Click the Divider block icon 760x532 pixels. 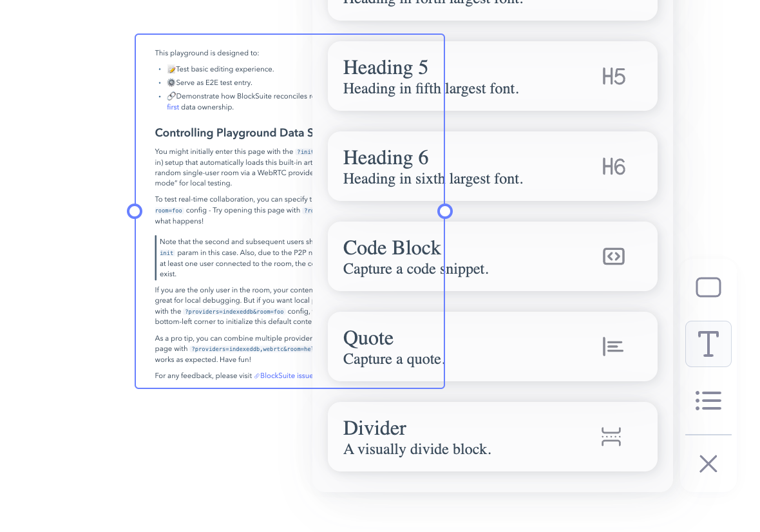(611, 436)
